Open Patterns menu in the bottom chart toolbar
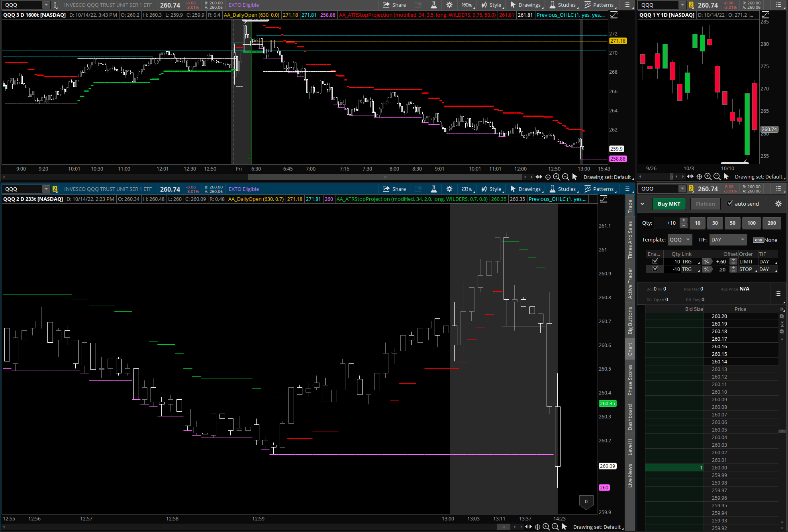788x532 pixels. [x=600, y=189]
